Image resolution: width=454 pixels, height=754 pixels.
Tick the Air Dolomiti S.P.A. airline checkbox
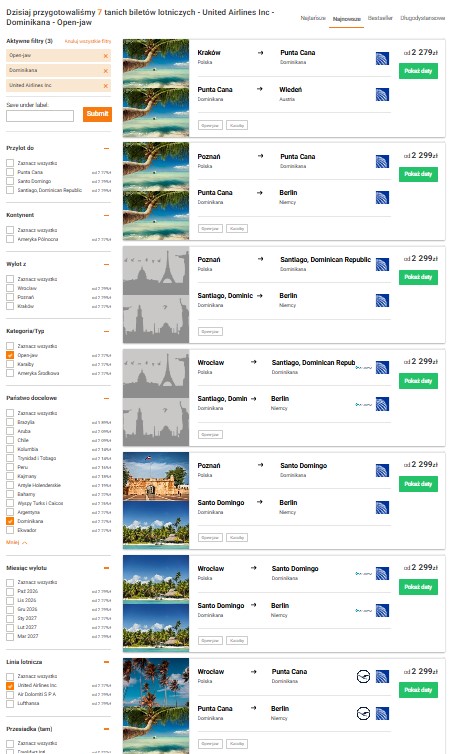[10, 694]
